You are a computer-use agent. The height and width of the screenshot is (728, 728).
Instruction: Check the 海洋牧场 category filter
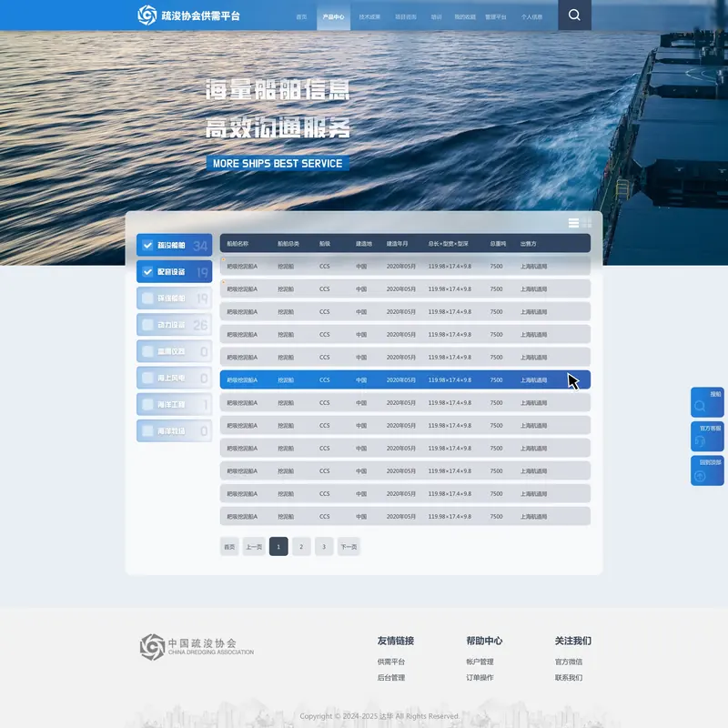coord(174,430)
